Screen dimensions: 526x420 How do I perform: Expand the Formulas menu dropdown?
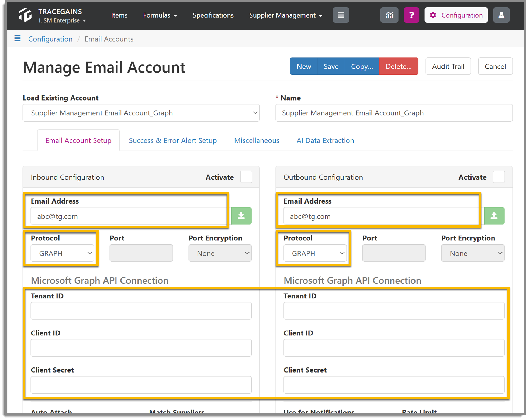click(160, 15)
